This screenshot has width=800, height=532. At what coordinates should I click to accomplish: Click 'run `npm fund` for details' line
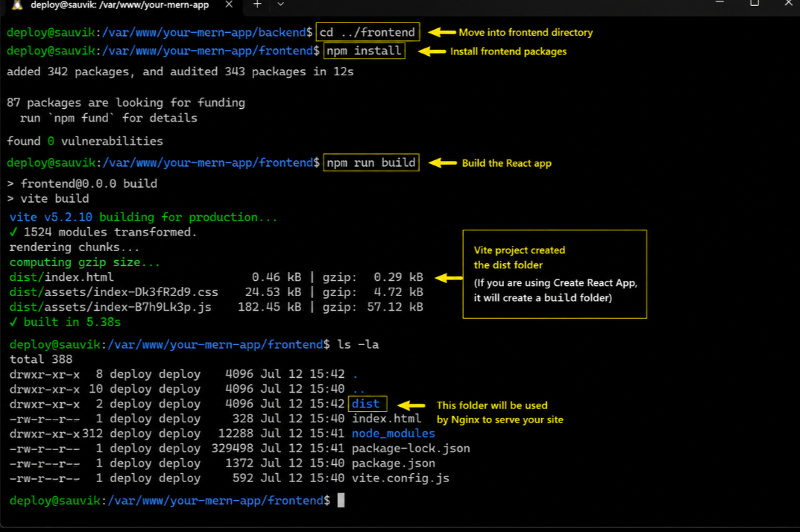pyautogui.click(x=108, y=118)
